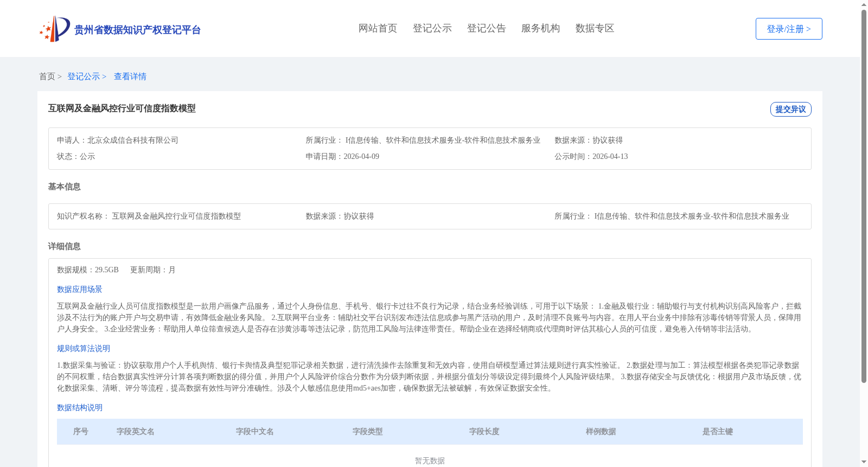Click the 序号 column header

81,432
